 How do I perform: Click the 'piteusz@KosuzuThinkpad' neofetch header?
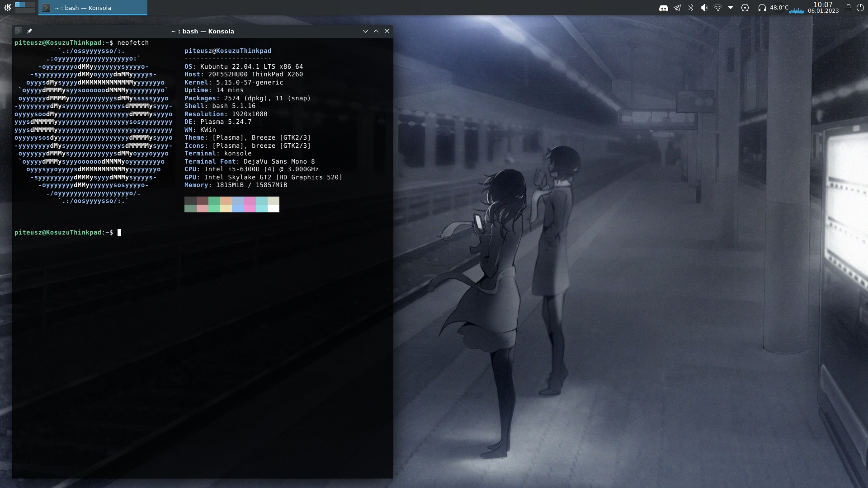[228, 51]
